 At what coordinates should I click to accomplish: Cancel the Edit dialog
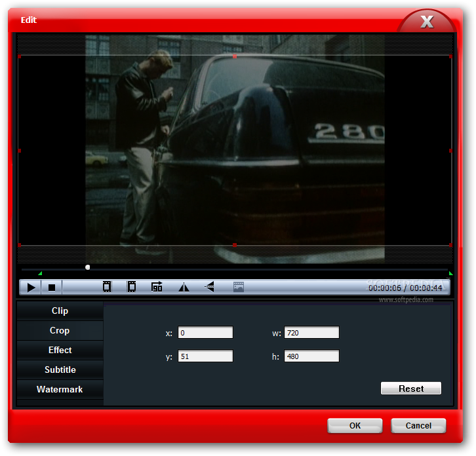418,426
